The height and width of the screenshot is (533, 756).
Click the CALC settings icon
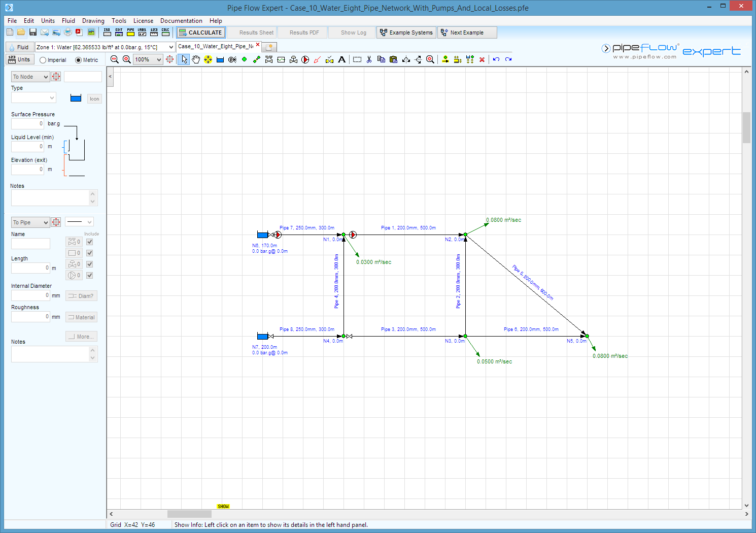165,32
